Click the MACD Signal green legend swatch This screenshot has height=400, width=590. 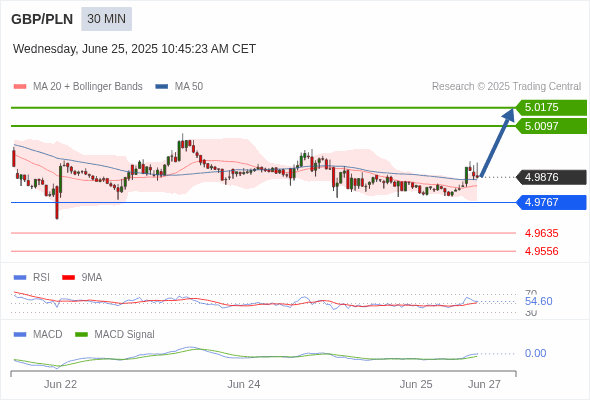pos(81,335)
